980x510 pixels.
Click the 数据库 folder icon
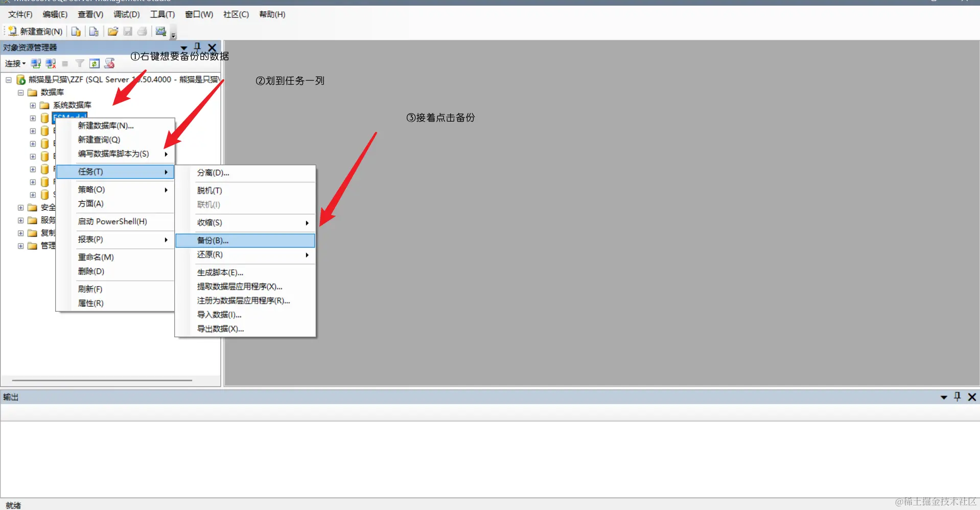click(33, 92)
